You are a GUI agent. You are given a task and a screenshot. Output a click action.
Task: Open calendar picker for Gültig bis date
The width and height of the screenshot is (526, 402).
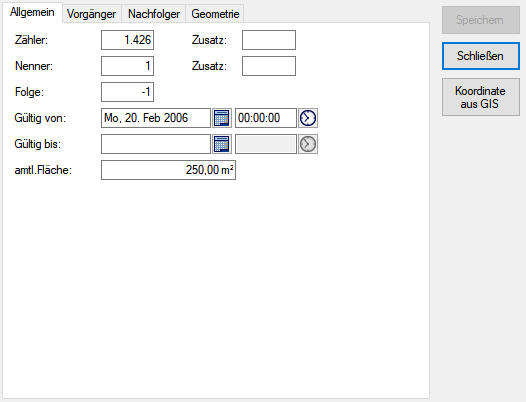click(x=222, y=144)
